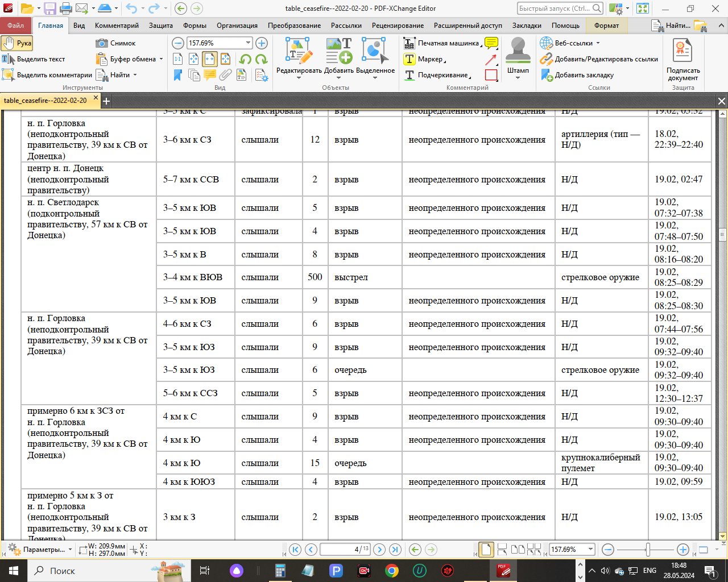Click the zoom slider in status bar
Image resolution: width=728 pixels, height=582 pixels.
[648, 550]
